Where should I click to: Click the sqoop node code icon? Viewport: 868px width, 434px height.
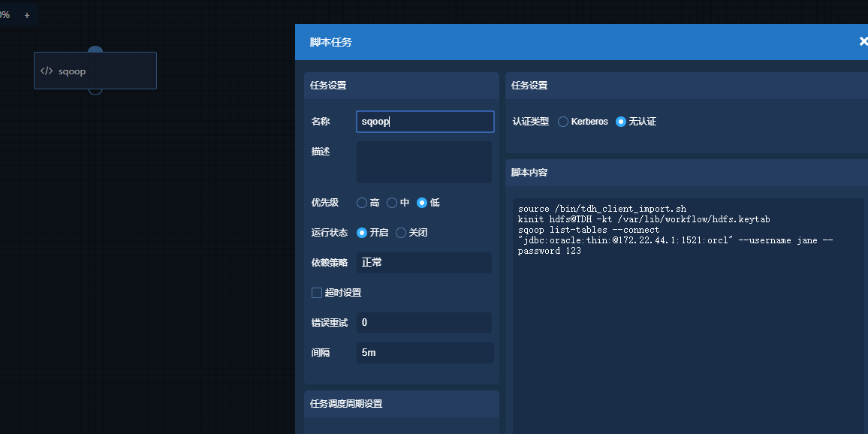[x=47, y=71]
